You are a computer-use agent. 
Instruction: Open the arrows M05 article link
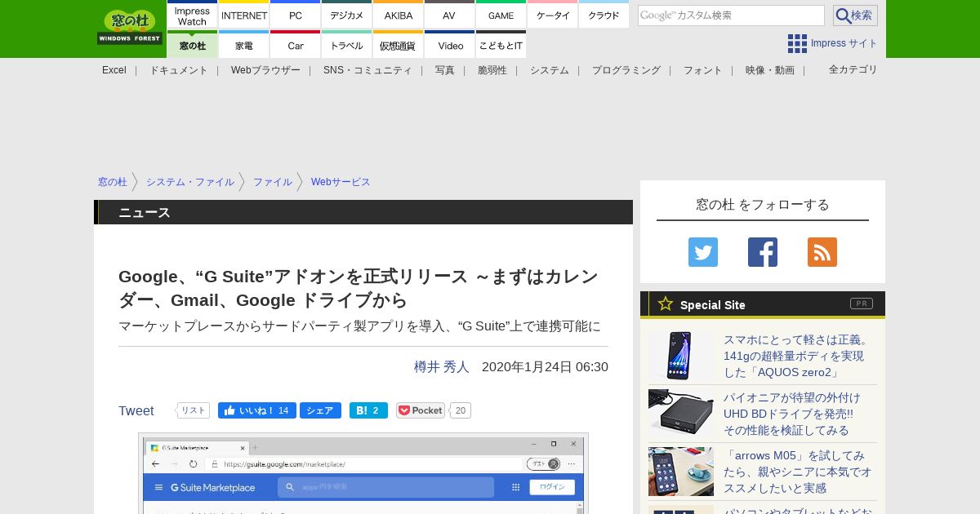798,472
